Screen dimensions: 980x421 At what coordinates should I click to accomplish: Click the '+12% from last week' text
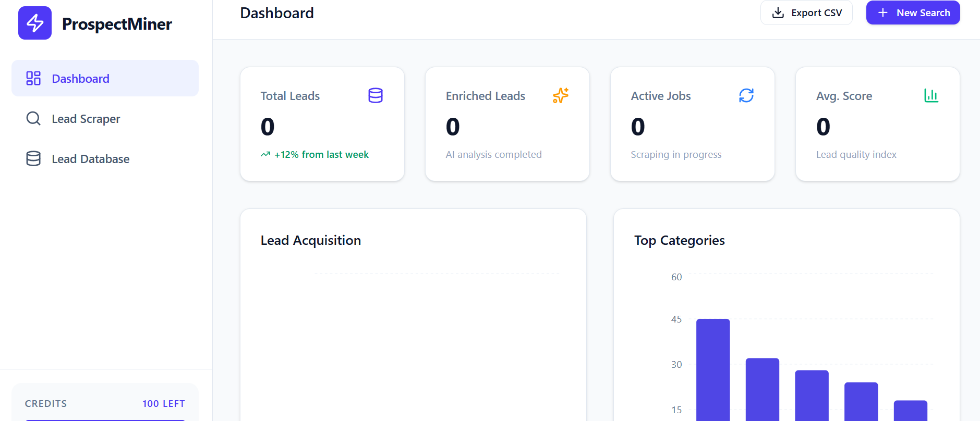click(321, 154)
